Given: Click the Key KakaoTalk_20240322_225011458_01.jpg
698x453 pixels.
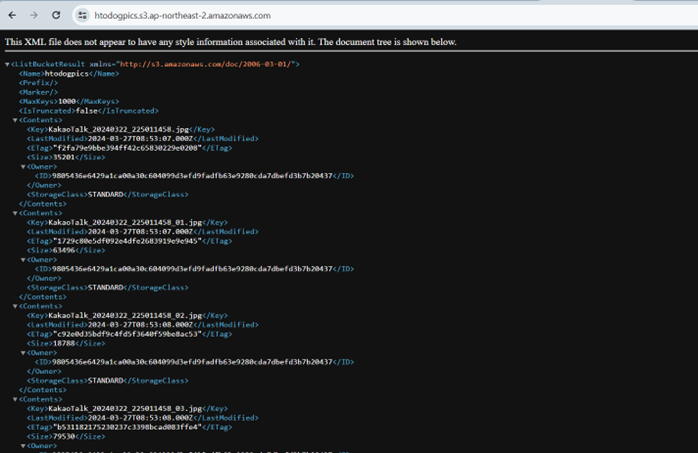Looking at the screenshot, I should 125,222.
